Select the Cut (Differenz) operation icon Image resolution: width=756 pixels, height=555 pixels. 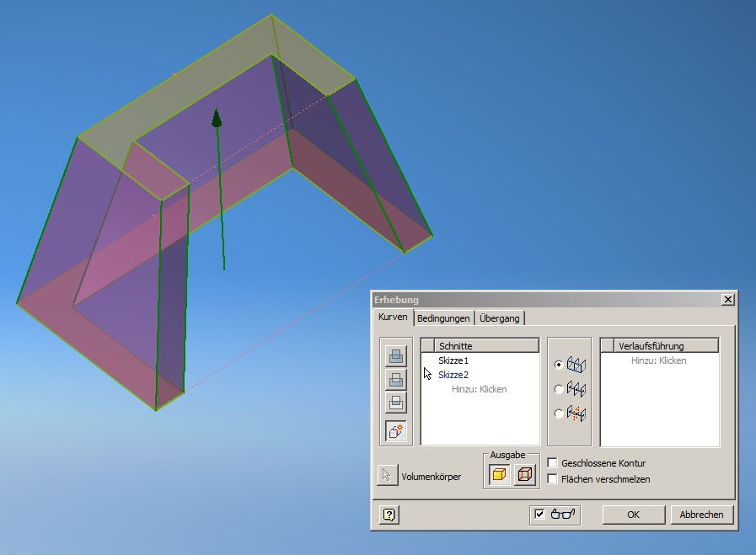tap(396, 380)
